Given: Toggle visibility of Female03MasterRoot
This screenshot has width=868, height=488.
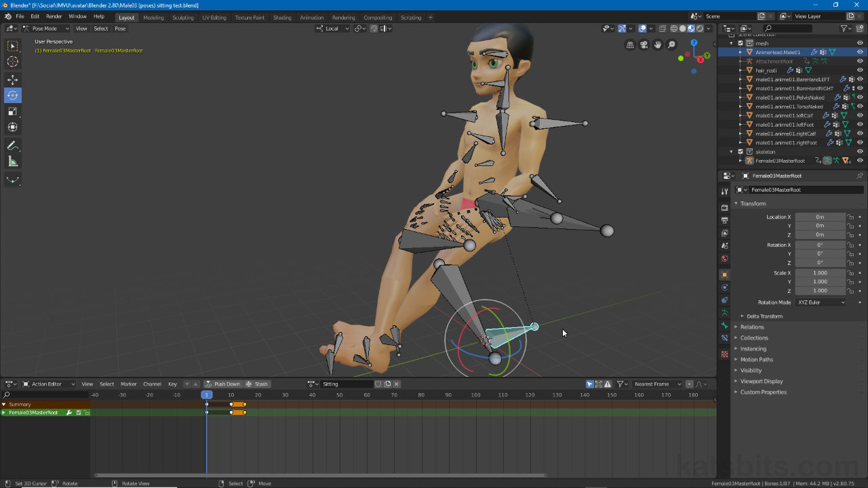Looking at the screenshot, I should click(x=860, y=161).
